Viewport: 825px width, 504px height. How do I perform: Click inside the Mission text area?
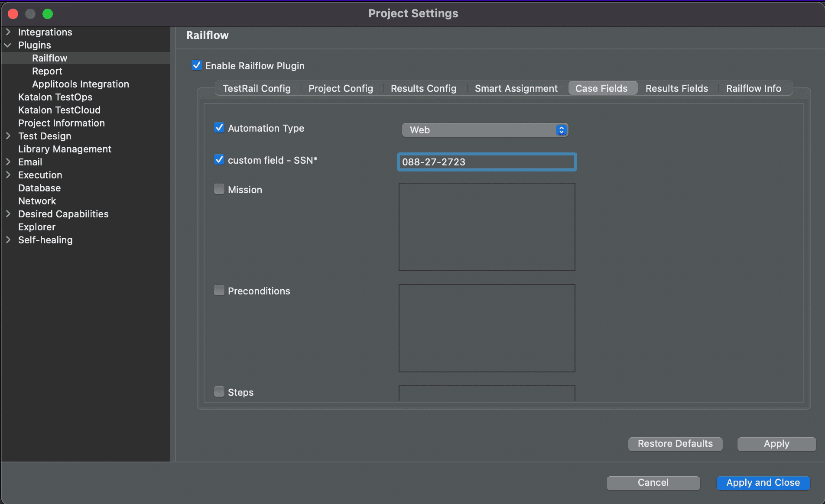tap(487, 227)
